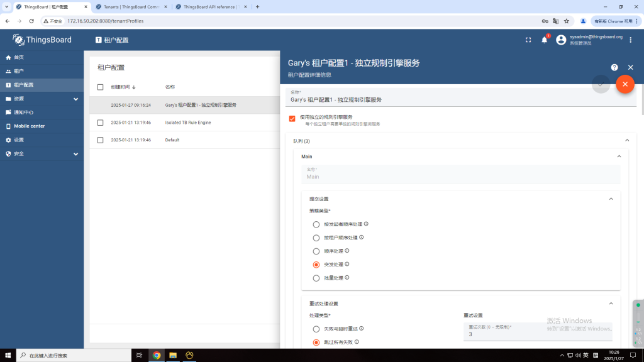Image resolution: width=644 pixels, height=362 pixels.
Task: Open Task View on the taskbar
Action: click(139, 356)
